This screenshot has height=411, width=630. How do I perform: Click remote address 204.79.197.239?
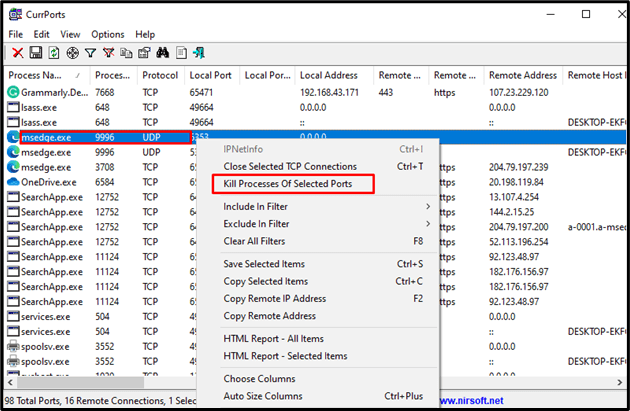519,167
